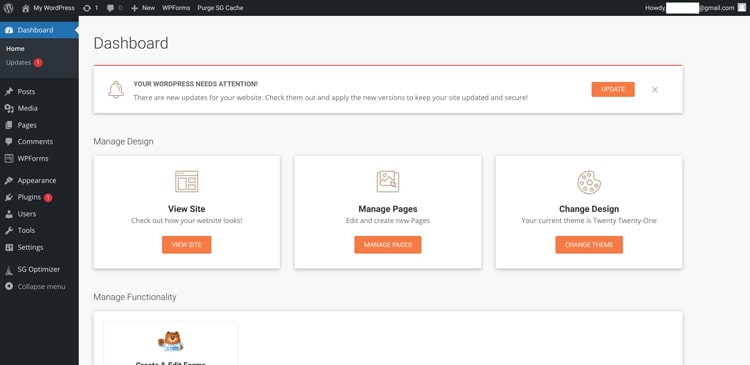
Task: Open the user avatar at top right
Action: pos(741,8)
